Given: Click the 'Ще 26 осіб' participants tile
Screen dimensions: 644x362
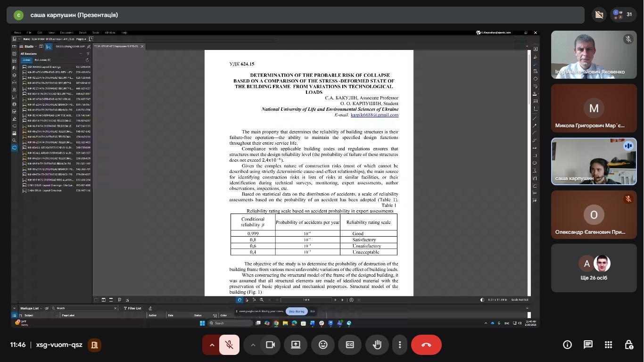Looking at the screenshot, I should tap(594, 268).
